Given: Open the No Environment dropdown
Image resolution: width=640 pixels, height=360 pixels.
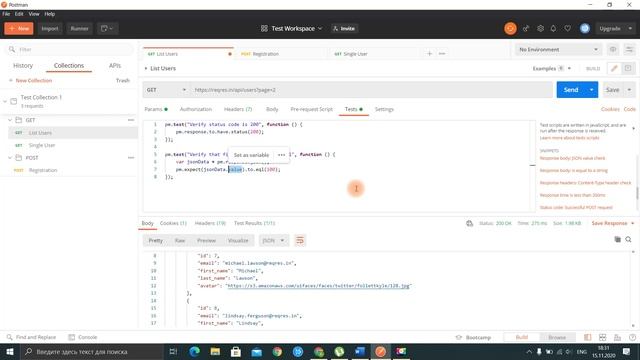Looking at the screenshot, I should click(558, 49).
